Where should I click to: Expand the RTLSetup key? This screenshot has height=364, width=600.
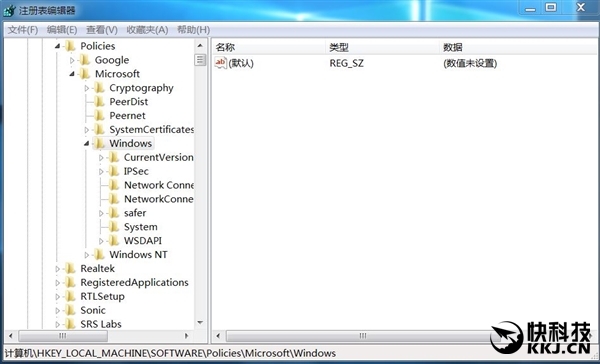tap(57, 297)
